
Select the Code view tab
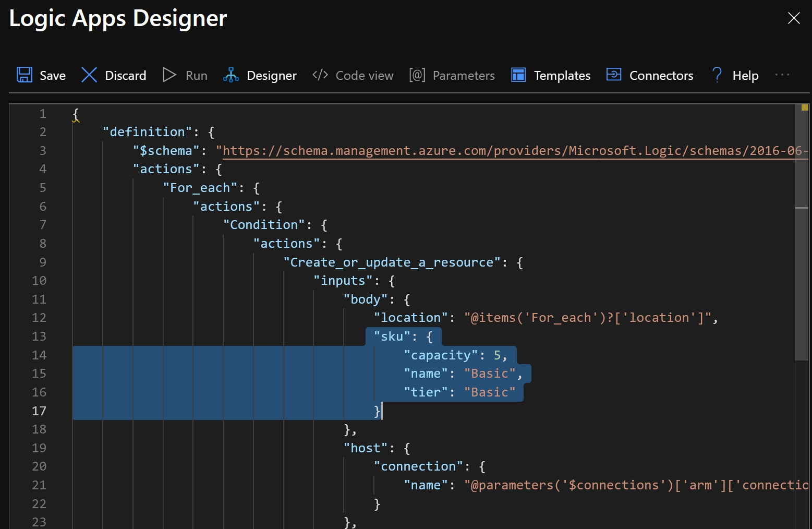(353, 75)
